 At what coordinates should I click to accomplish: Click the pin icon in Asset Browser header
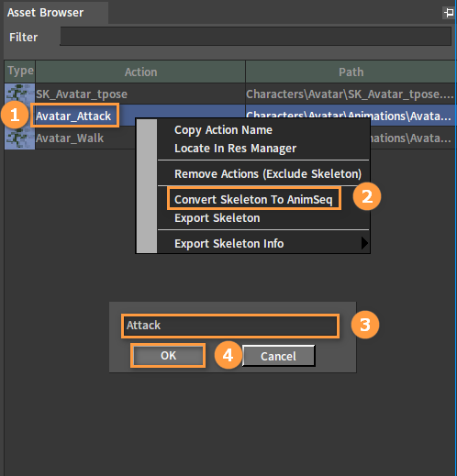(449, 13)
